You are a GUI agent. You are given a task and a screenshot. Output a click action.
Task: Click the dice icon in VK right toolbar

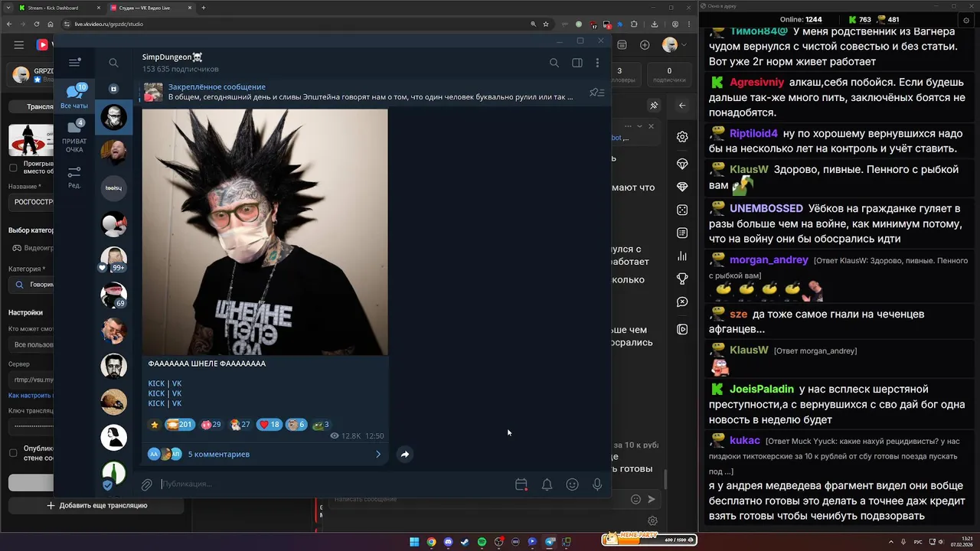tap(682, 210)
